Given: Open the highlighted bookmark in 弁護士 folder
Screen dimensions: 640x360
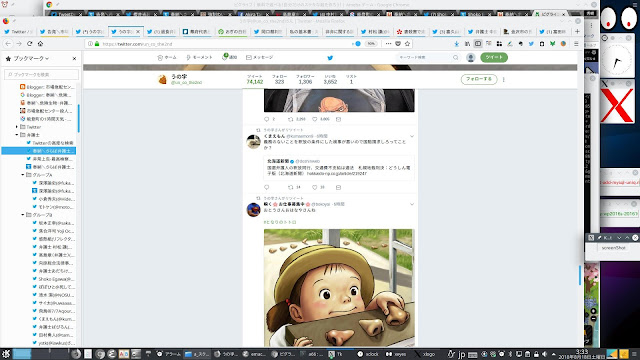Looking at the screenshot, I should (39, 151).
